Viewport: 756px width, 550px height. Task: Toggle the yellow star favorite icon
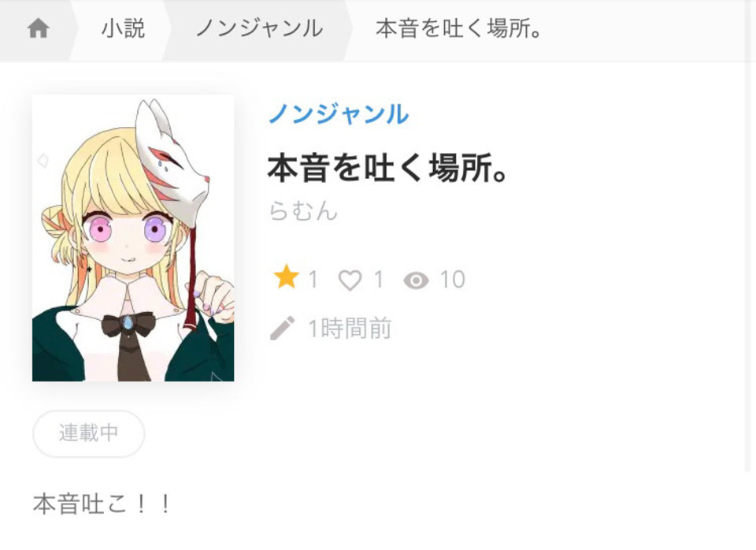[286, 277]
